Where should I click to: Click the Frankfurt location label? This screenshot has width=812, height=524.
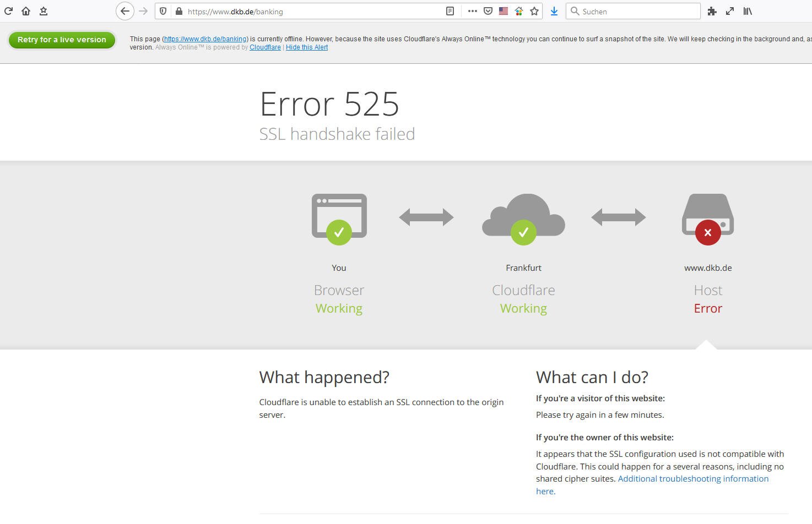coord(523,268)
